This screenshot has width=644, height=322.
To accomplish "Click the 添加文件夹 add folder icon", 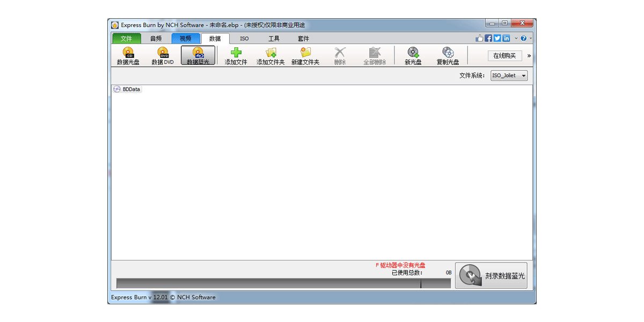I will click(270, 56).
